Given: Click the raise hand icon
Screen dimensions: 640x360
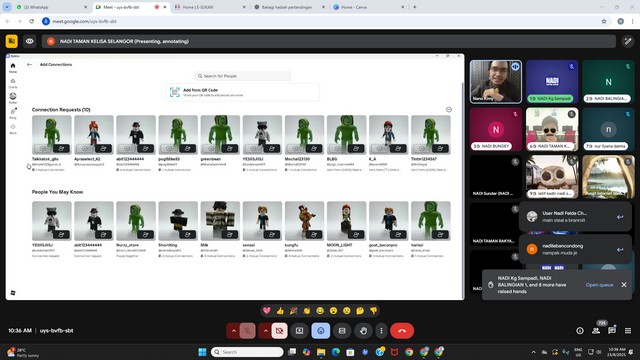Looking at the screenshot, I should (363, 331).
